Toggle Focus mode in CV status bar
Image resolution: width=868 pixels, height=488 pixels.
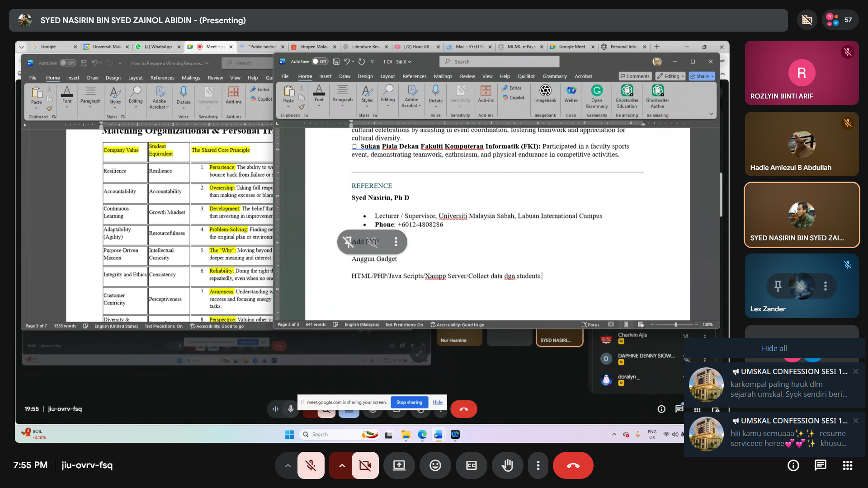pos(590,324)
